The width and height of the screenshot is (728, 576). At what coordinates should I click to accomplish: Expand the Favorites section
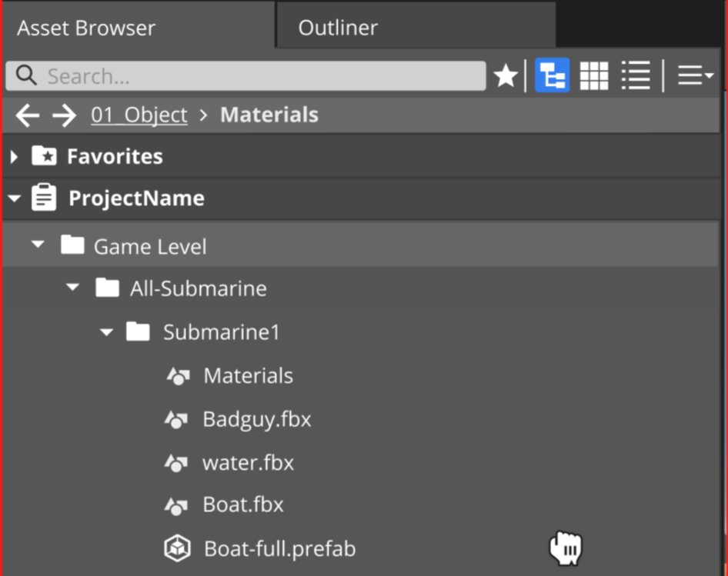[13, 155]
